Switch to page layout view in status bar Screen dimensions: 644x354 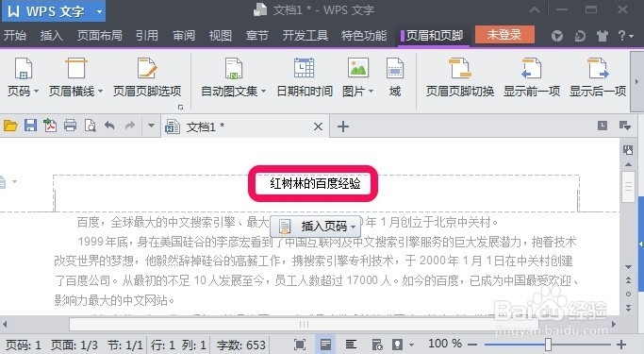click(325, 345)
